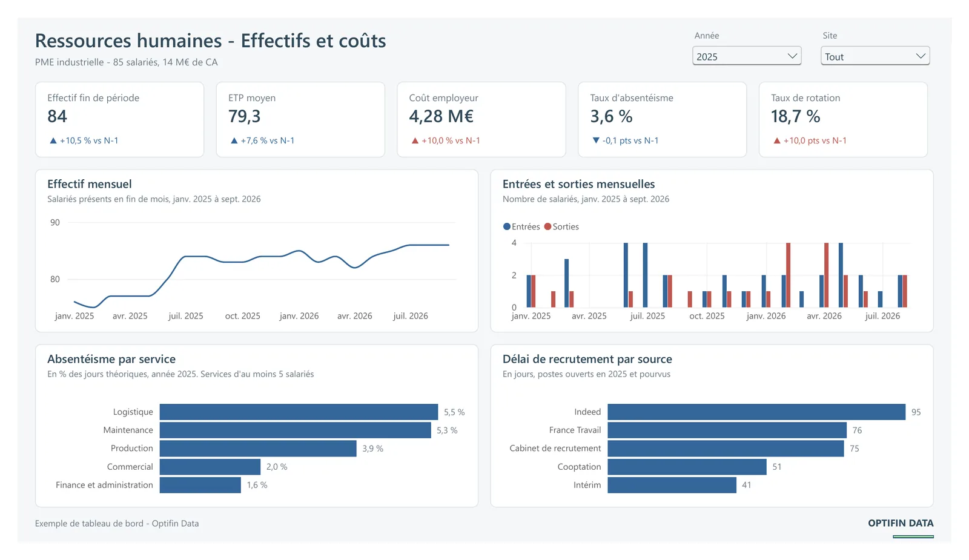Viewport: 969px width, 560px height.
Task: Click the OPTIFIN DATA logo
Action: [x=901, y=523]
